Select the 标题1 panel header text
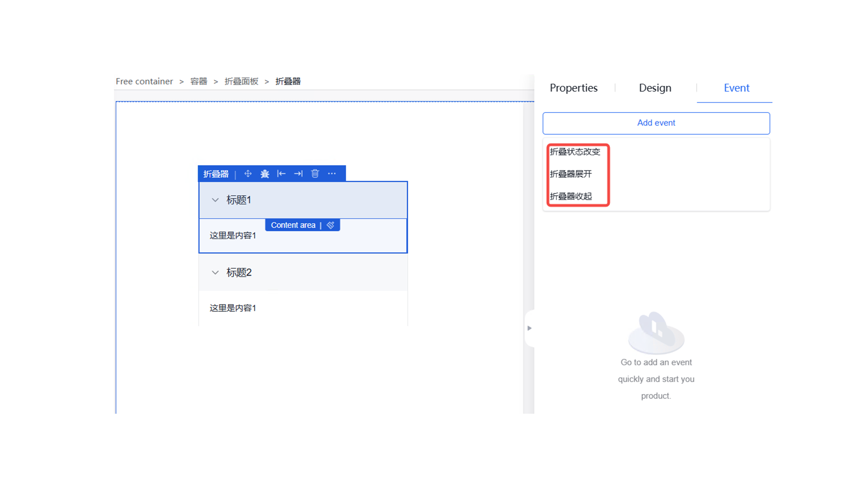 [x=239, y=200]
